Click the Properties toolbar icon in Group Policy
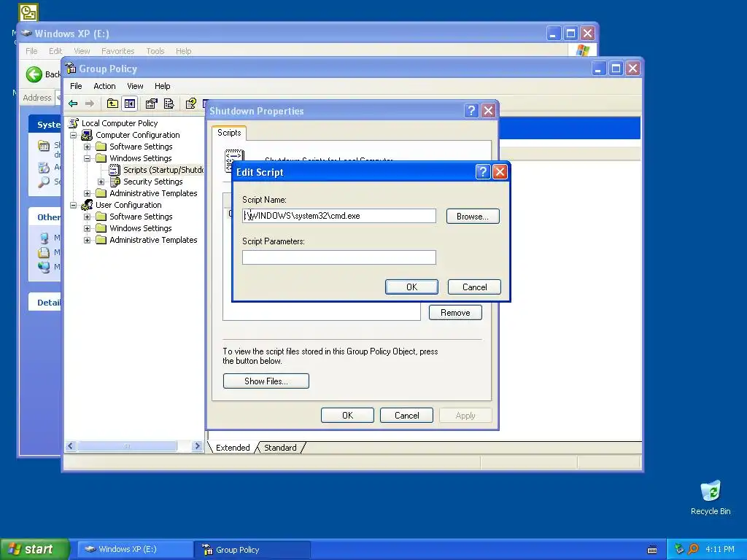 pyautogui.click(x=152, y=104)
